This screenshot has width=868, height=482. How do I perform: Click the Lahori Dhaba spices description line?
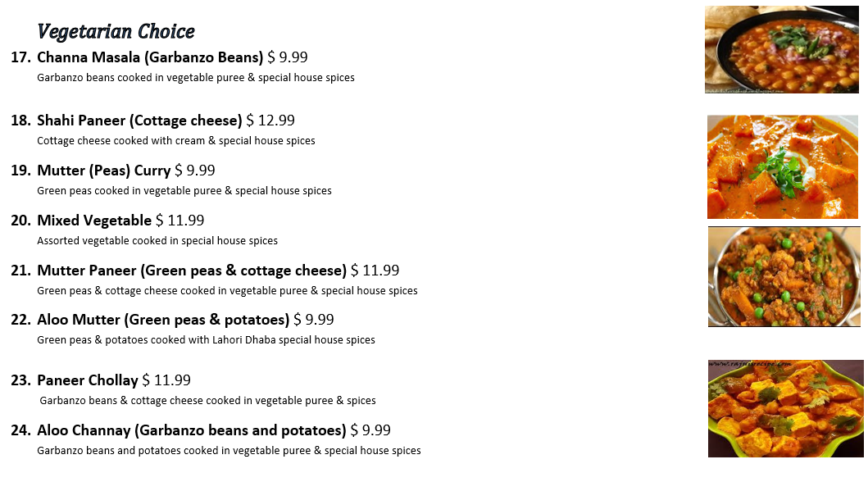click(206, 340)
